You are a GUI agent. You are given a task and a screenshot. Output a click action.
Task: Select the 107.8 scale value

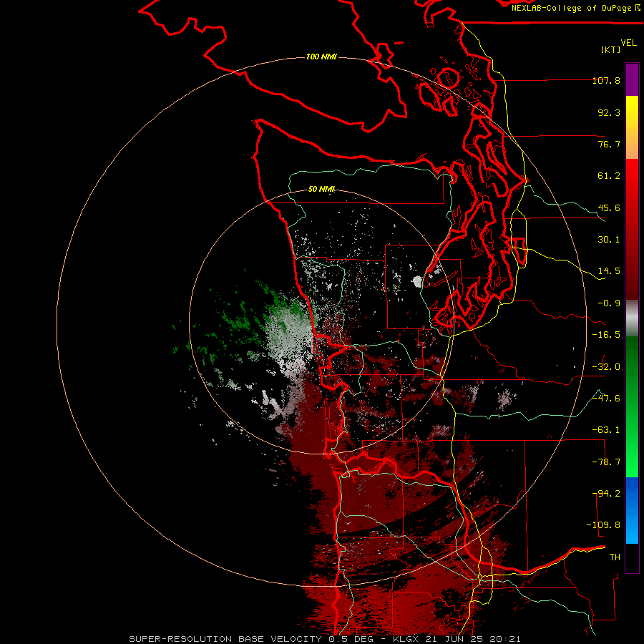[606, 80]
